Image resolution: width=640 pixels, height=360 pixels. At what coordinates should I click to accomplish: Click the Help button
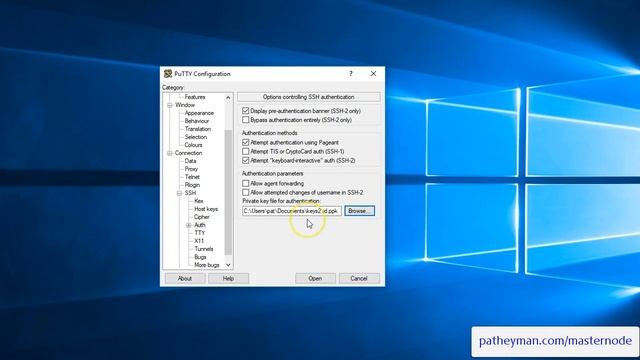[x=228, y=278]
